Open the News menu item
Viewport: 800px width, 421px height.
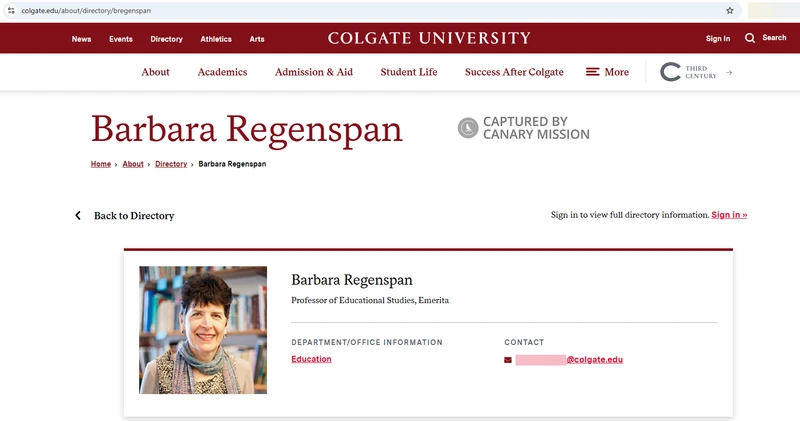coord(81,39)
